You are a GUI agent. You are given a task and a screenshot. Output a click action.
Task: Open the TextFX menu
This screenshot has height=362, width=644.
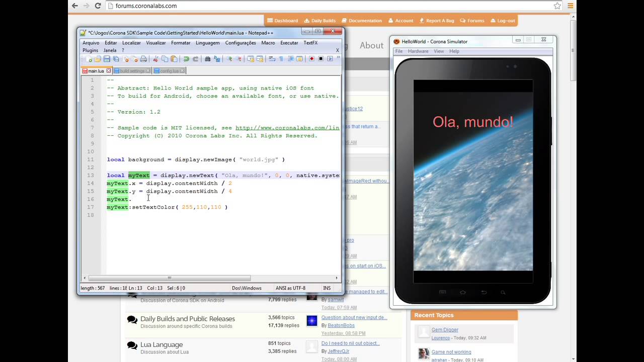click(x=310, y=43)
